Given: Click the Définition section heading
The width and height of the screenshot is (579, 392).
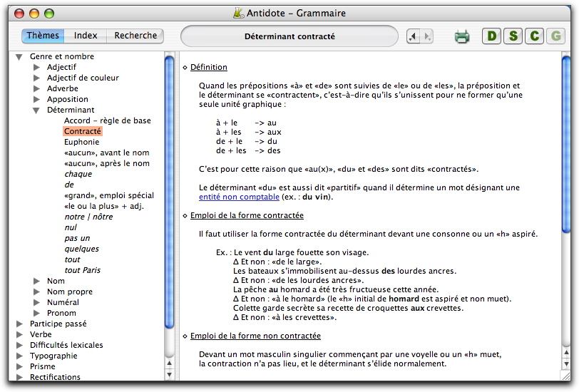Looking at the screenshot, I should tap(209, 67).
